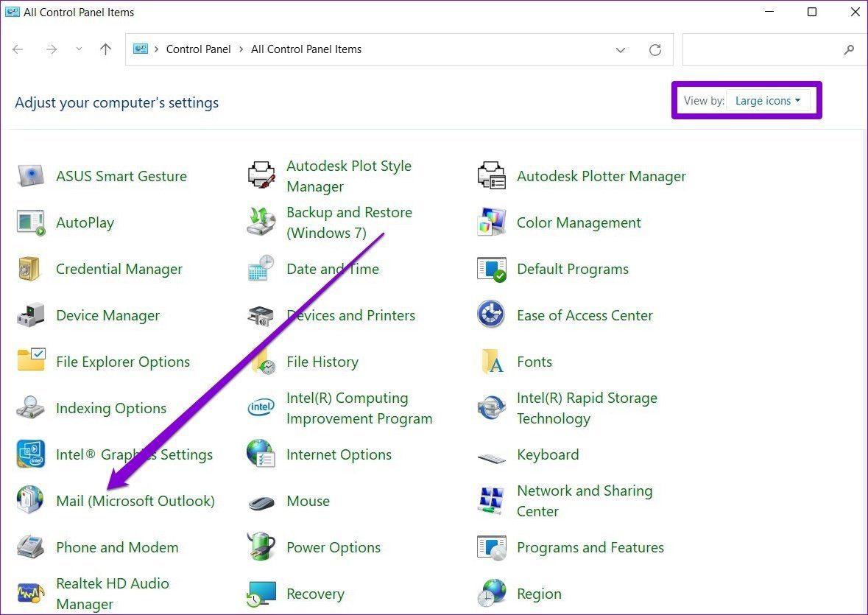Click the Region globe clock icon
The height and width of the screenshot is (615, 868).
click(492, 593)
